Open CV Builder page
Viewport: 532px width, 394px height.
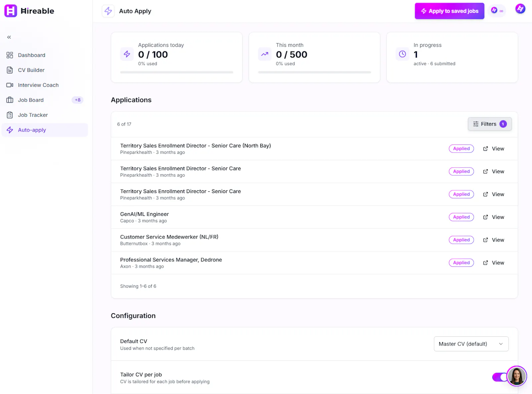point(45,70)
